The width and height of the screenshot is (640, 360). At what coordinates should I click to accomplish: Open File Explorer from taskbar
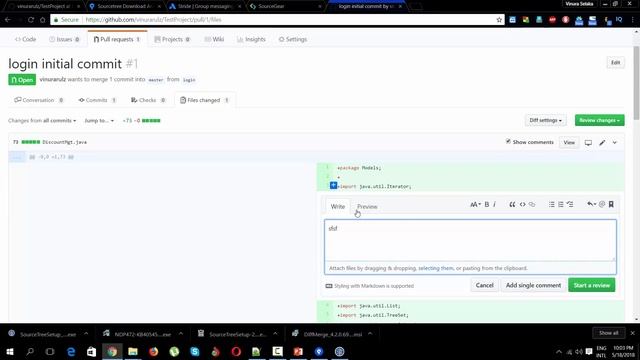[133, 351]
